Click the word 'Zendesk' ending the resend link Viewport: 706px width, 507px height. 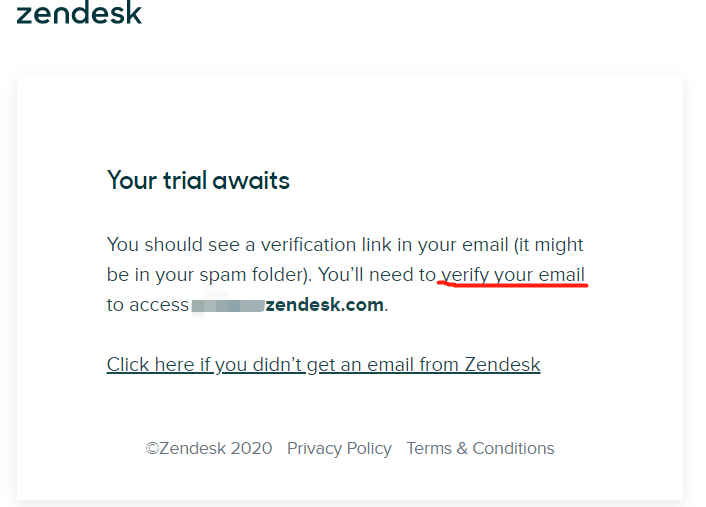[502, 365]
